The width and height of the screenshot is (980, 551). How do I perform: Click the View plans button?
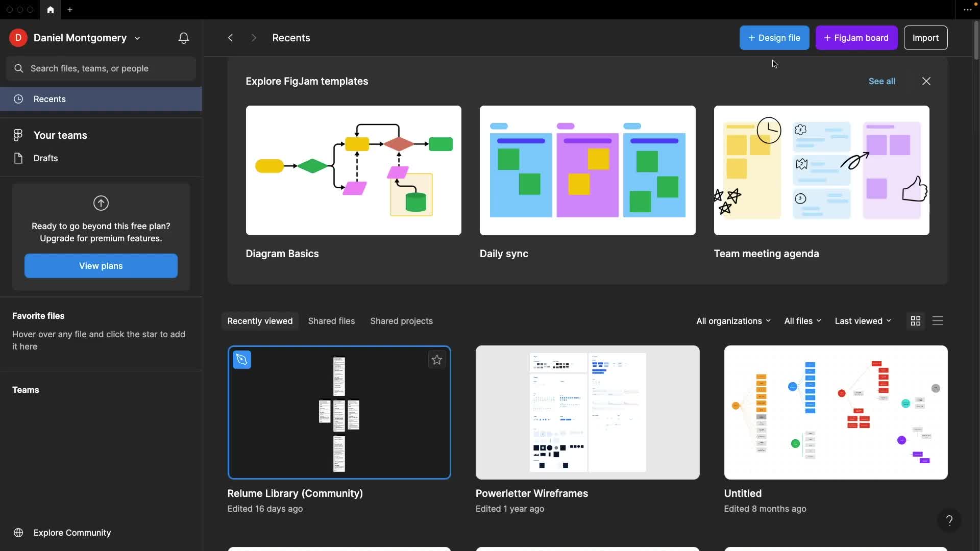[x=101, y=266]
